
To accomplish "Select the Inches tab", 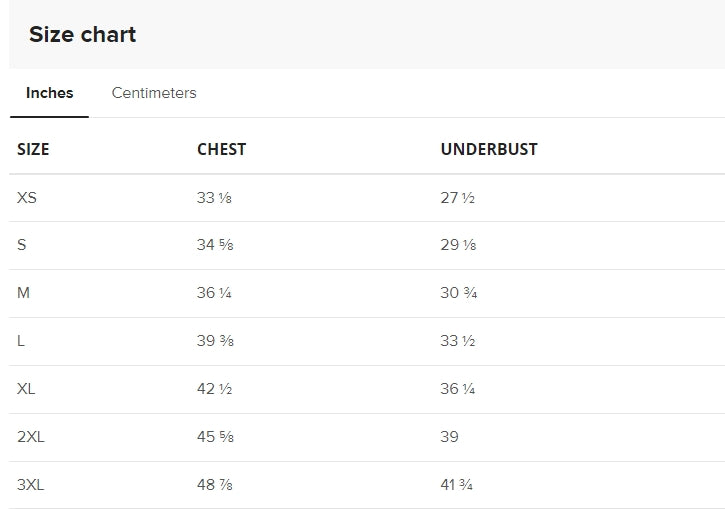I will coord(49,93).
